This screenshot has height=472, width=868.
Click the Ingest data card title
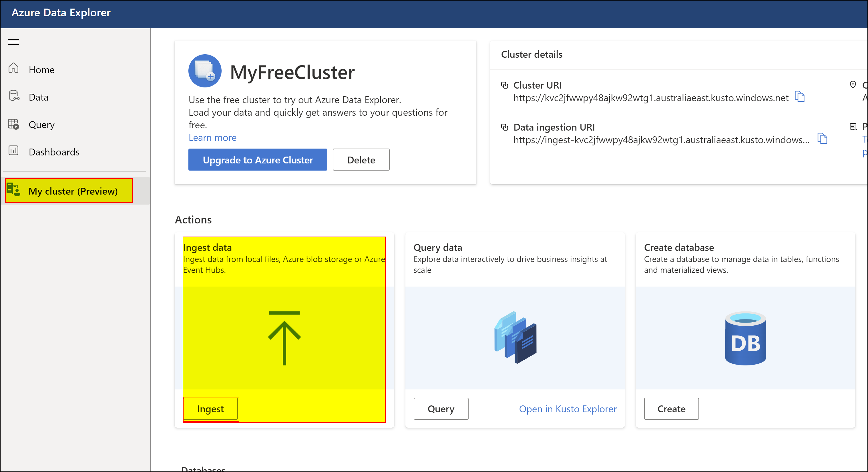pyautogui.click(x=208, y=248)
